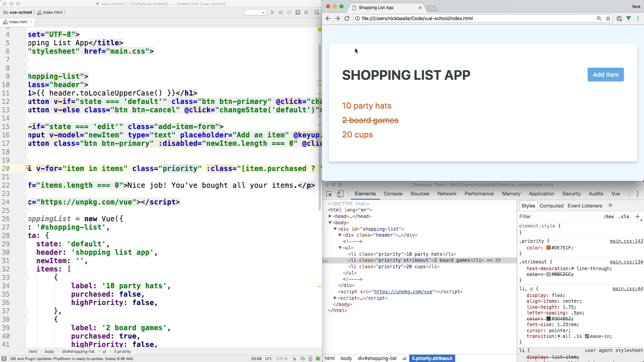Toggle the :hov element state panel
This screenshot has width=644, height=362.
pyautogui.click(x=608, y=217)
